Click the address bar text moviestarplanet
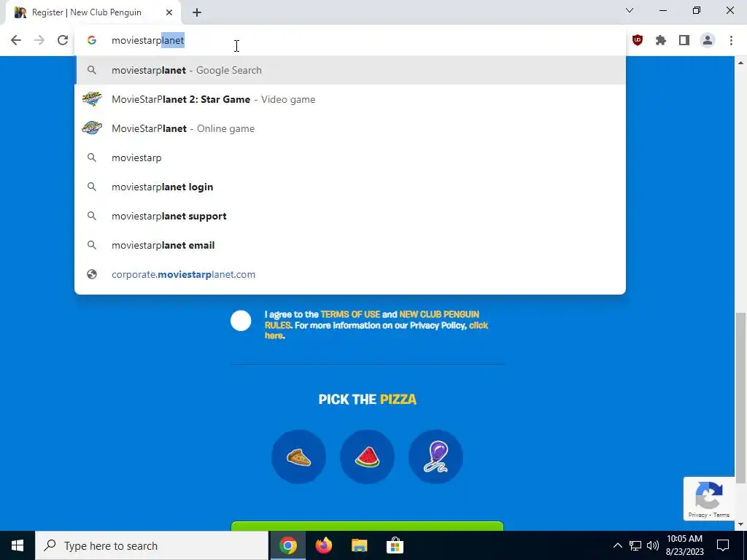This screenshot has width=747, height=560. click(147, 41)
